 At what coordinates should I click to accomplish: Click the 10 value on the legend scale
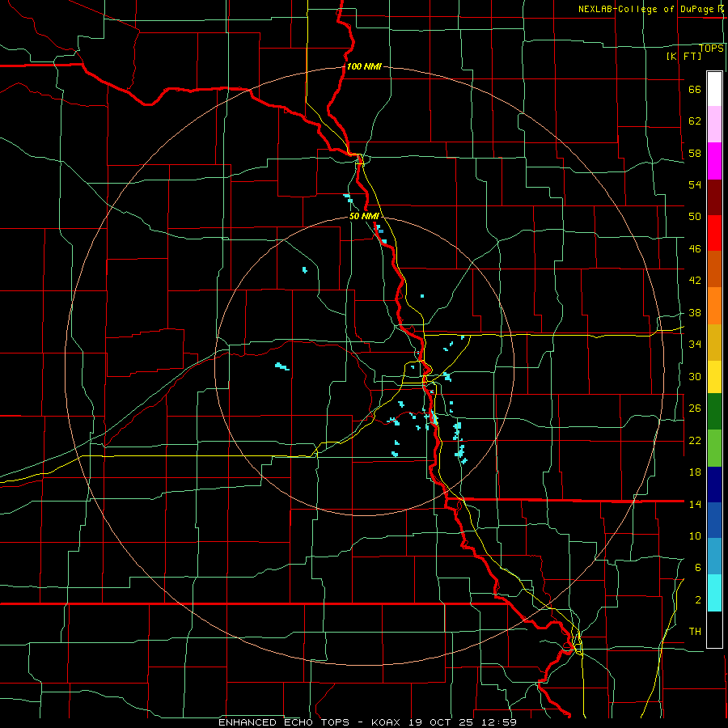click(x=695, y=535)
